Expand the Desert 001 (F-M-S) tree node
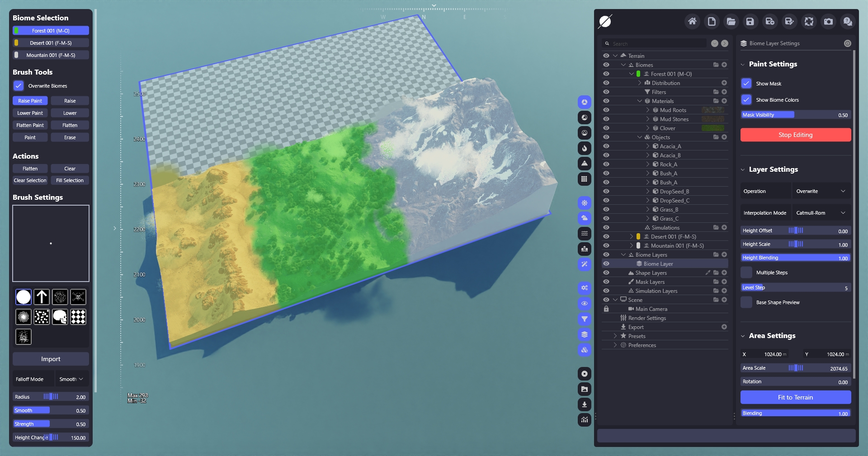This screenshot has height=456, width=868. pyautogui.click(x=632, y=236)
